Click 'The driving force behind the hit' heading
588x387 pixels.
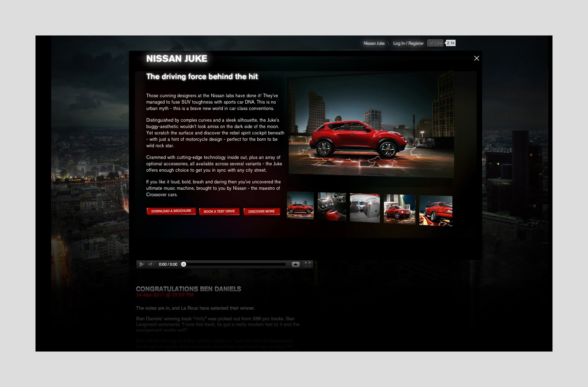202,77
